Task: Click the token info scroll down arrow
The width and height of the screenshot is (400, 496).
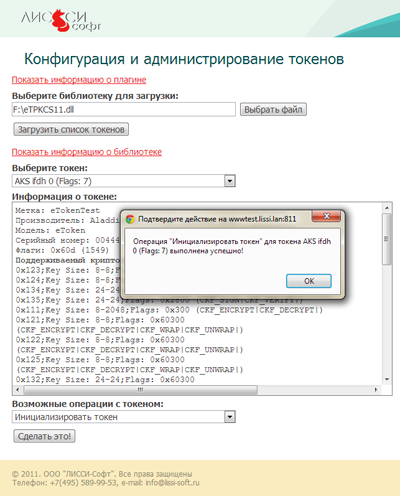Action: click(387, 379)
